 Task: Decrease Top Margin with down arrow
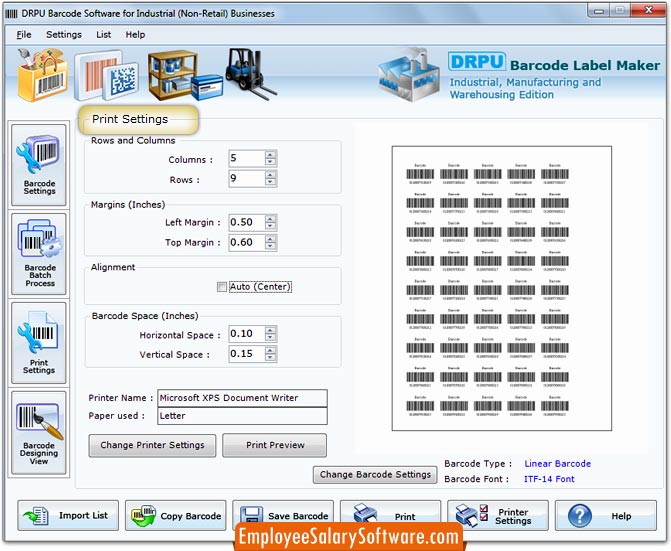[270, 246]
